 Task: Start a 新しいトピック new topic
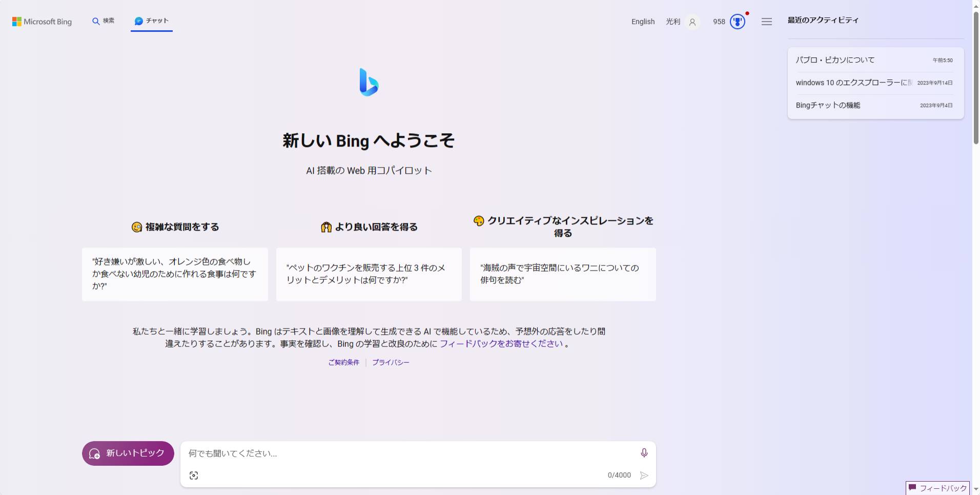click(x=128, y=453)
